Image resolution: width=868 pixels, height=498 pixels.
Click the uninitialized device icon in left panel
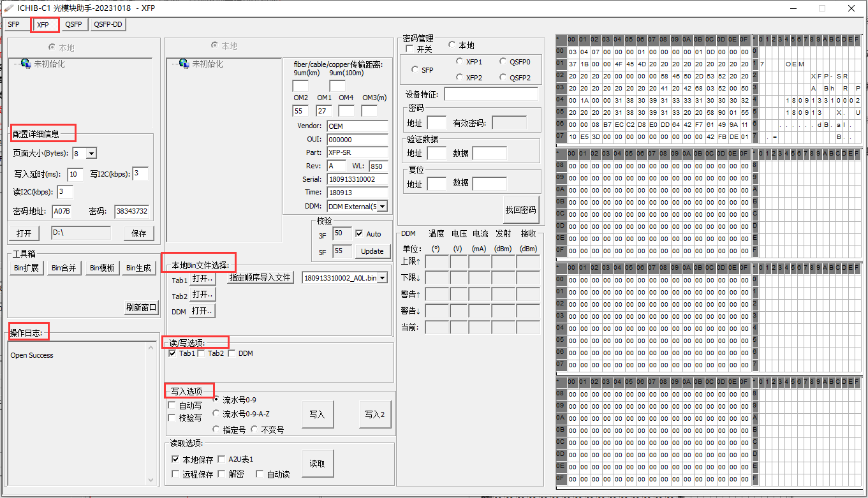point(26,64)
